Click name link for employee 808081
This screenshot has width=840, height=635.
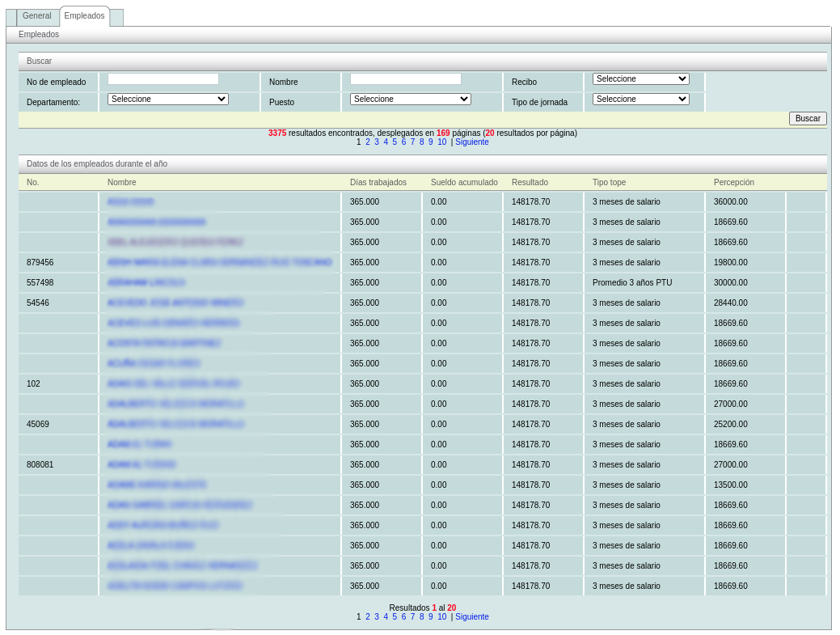pos(141,465)
